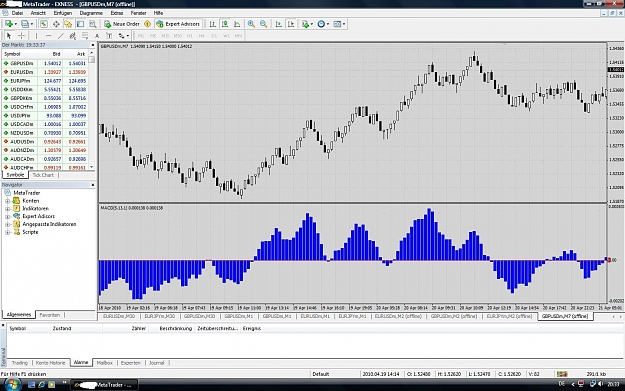Zoom out on chart icon

(263, 24)
